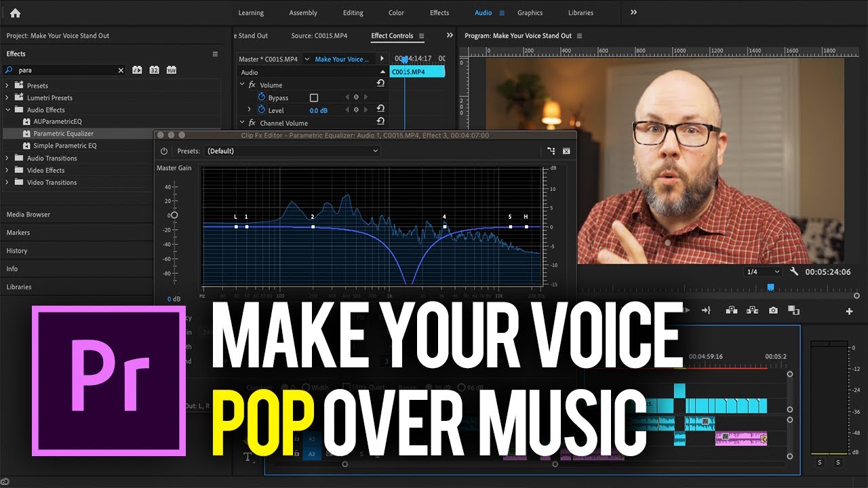Show more workspaces with the double chevron

[x=633, y=12]
